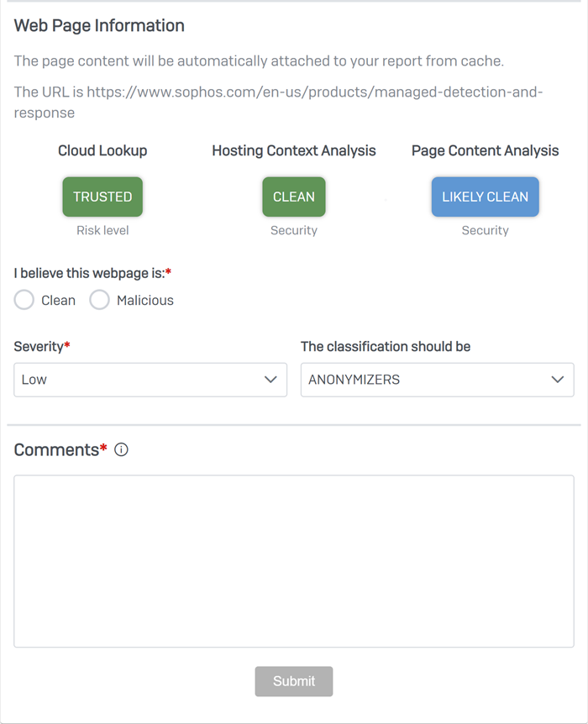Click the Hosting Context Analysis label

point(293,151)
